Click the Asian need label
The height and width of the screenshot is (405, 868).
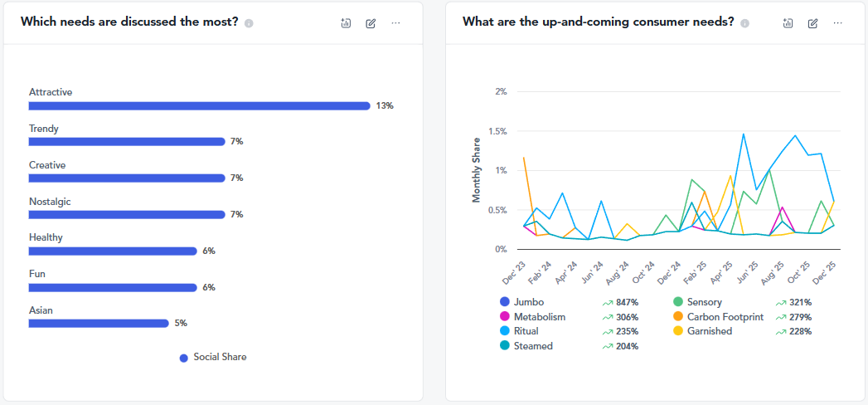click(x=41, y=310)
